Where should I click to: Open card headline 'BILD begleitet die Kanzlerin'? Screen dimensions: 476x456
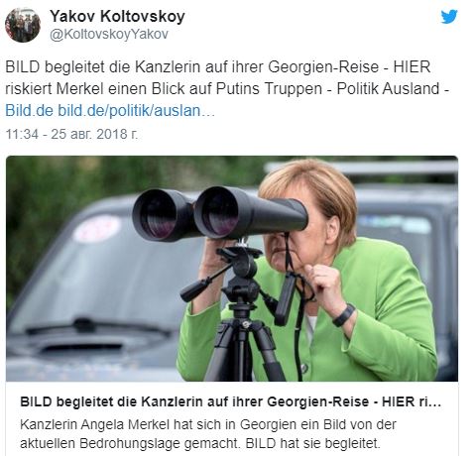pos(230,401)
